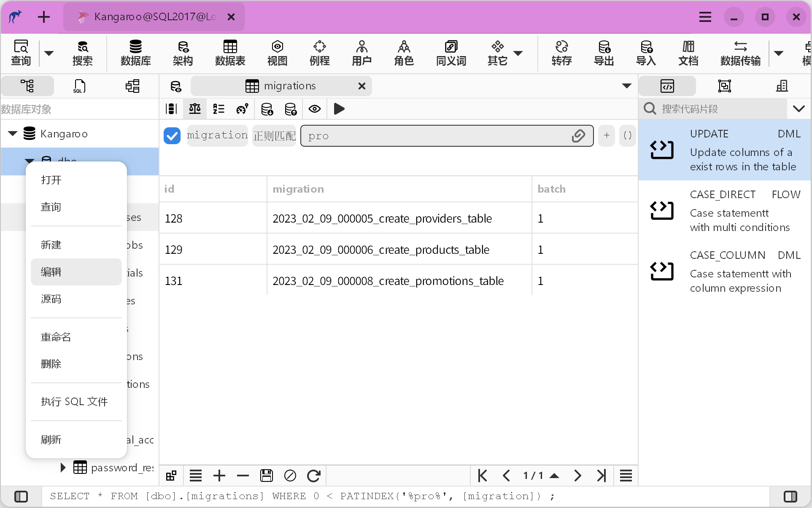Select 执行 SQL 文件 in context menu
812x508 pixels.
75,402
